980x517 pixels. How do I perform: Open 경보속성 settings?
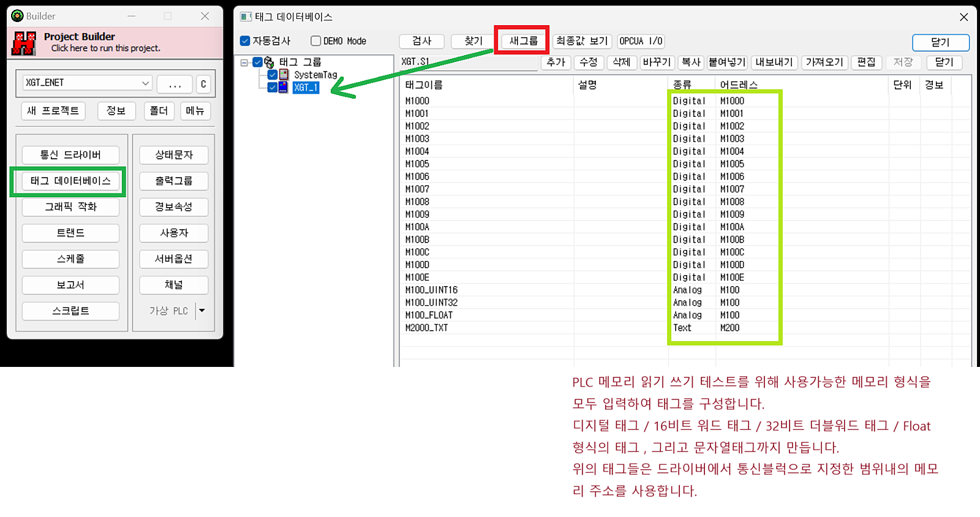point(174,207)
